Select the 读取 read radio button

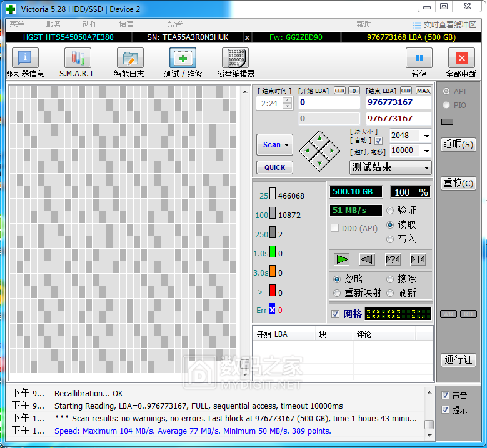coord(390,225)
